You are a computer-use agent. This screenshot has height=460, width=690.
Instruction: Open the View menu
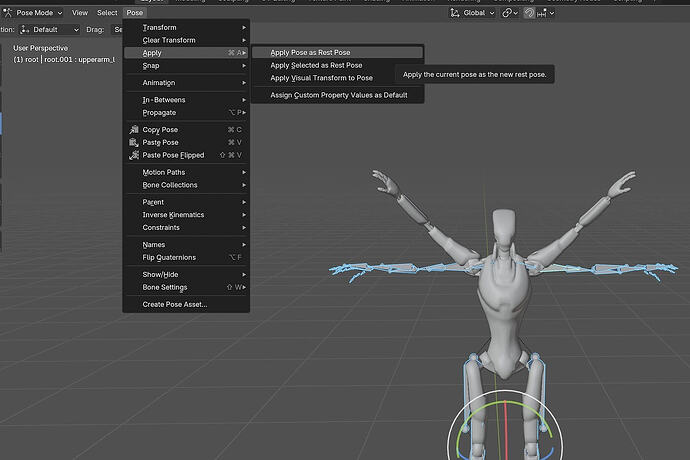80,13
